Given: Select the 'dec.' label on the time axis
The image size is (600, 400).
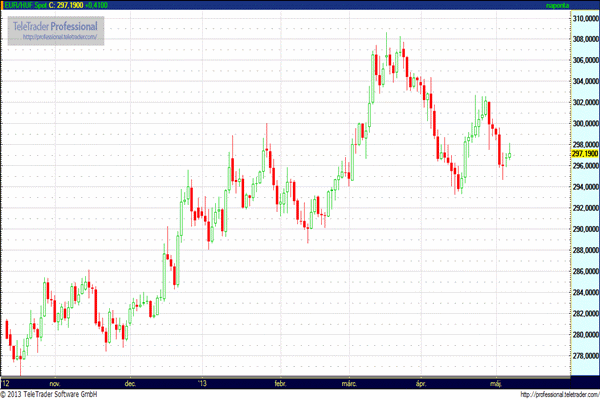Looking at the screenshot, I should (130, 382).
